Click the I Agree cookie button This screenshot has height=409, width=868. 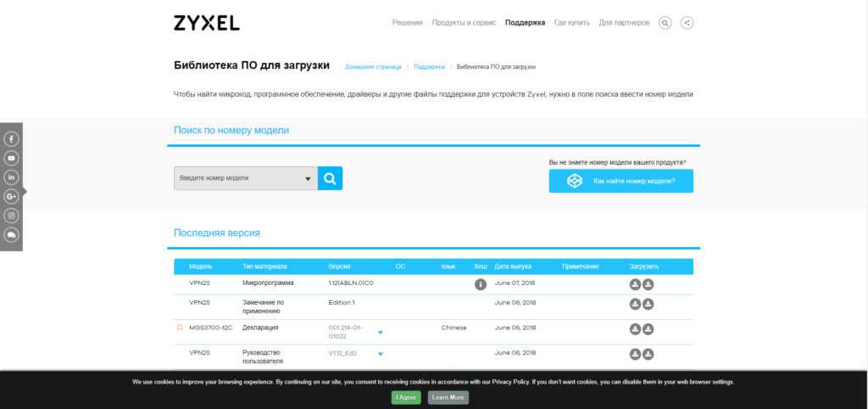coord(406,397)
